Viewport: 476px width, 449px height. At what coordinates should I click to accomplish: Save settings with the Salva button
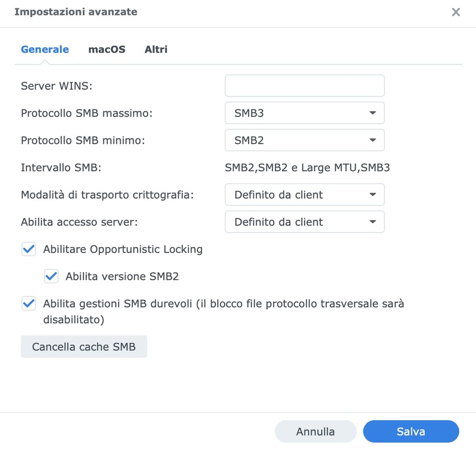pos(410,431)
